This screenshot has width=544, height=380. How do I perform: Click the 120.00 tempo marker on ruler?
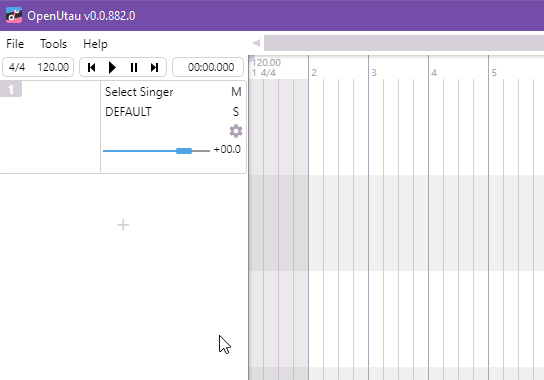click(x=266, y=62)
